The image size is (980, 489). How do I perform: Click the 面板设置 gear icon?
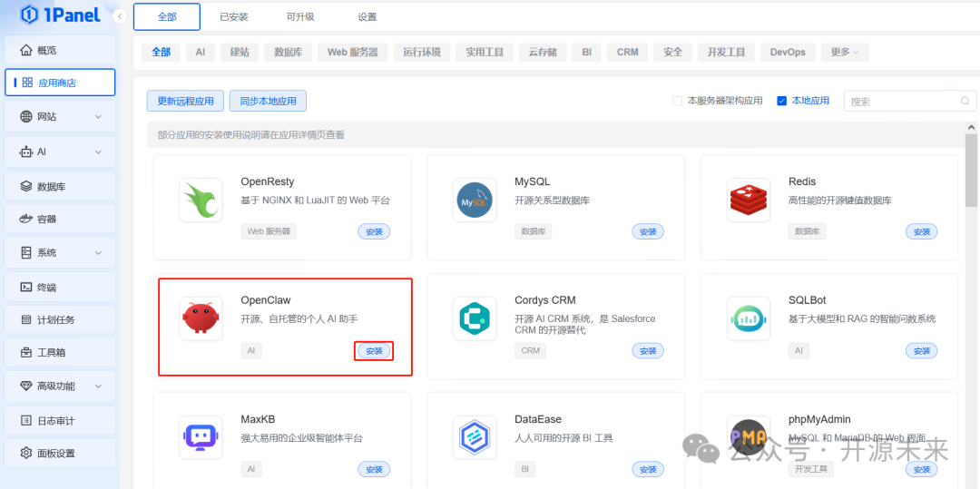click(25, 453)
